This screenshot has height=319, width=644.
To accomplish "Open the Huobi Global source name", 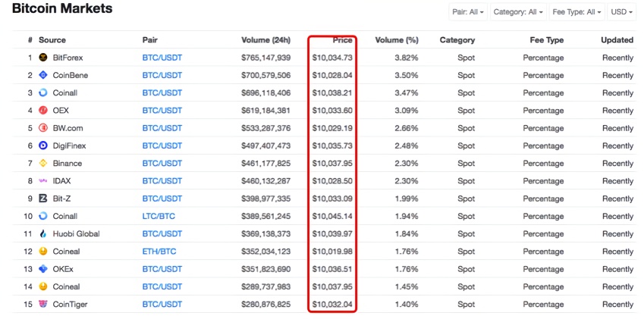I will [77, 234].
